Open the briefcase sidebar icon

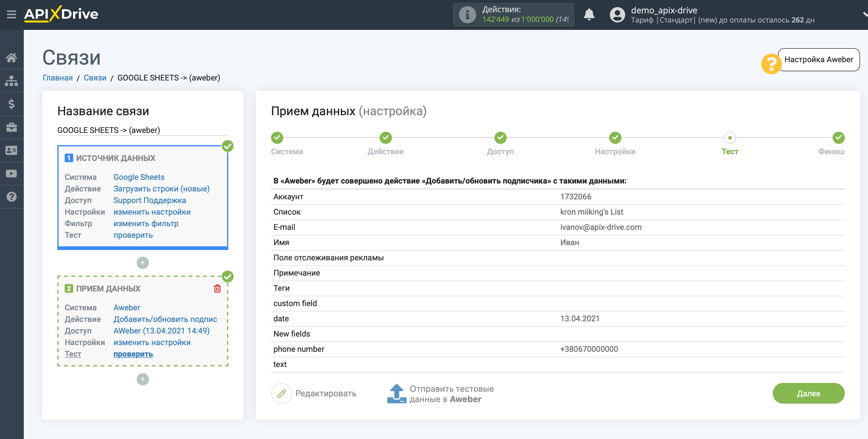tap(12, 127)
